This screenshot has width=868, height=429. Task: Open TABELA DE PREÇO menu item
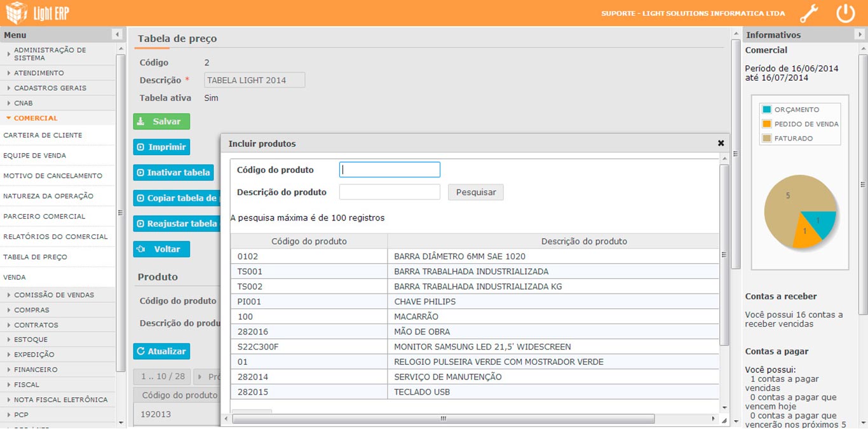click(x=35, y=257)
